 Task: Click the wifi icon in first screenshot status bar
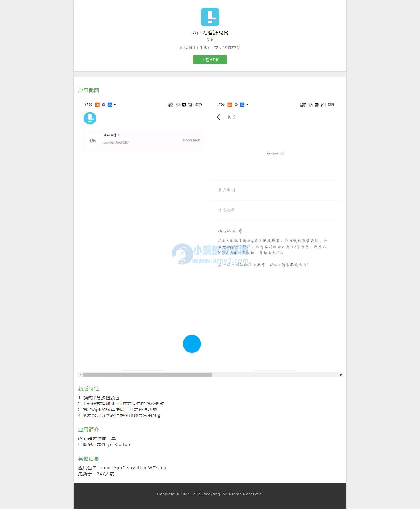pos(178,105)
